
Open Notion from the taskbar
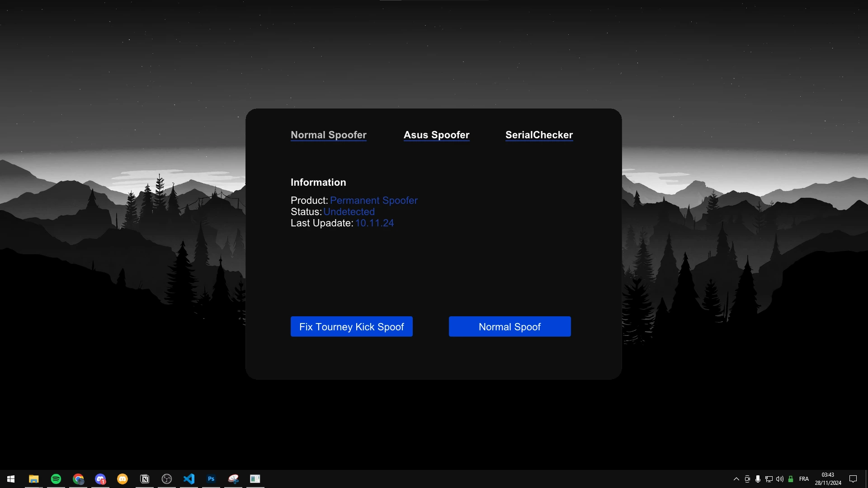tap(145, 479)
